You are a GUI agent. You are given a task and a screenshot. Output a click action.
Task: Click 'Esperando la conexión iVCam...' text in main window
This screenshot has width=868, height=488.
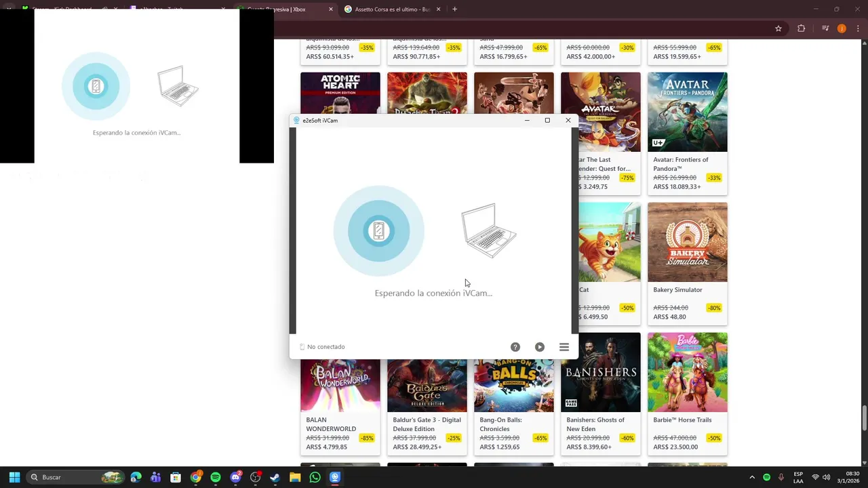point(433,293)
